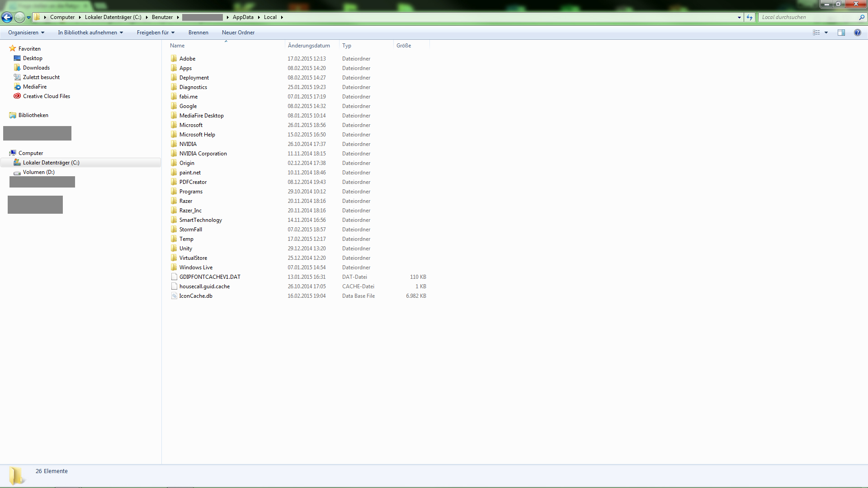The image size is (868, 488).
Task: Select the SmartTechnology folder icon
Action: [174, 220]
